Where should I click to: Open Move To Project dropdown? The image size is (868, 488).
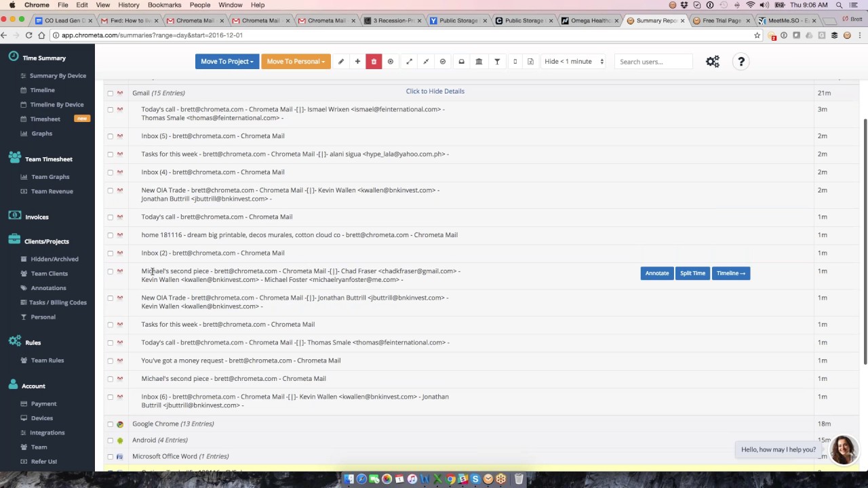226,62
